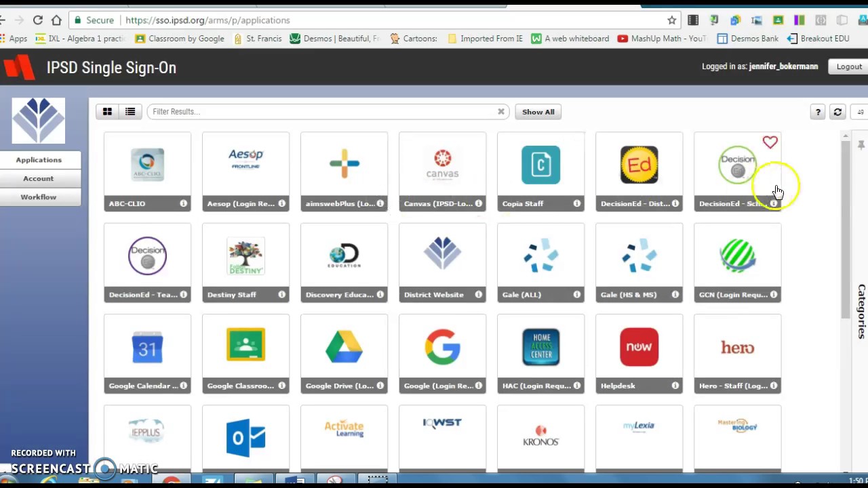Clear the filter results field

(x=501, y=112)
